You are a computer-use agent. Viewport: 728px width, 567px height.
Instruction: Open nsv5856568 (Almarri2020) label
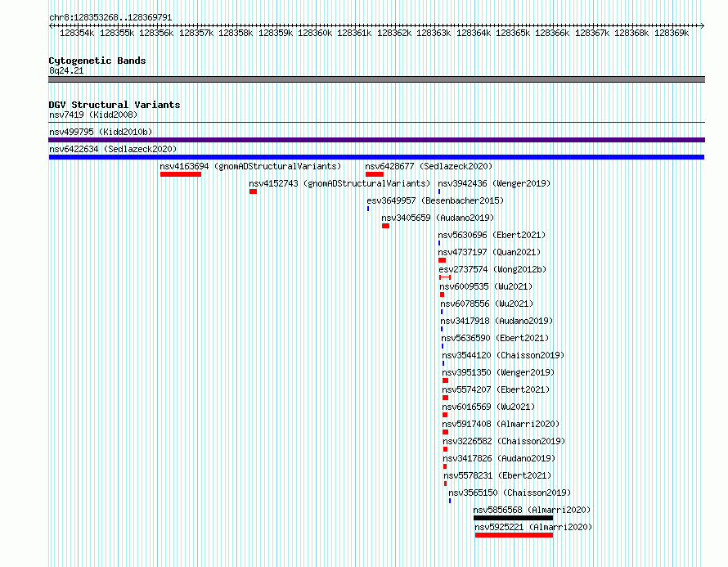pyautogui.click(x=532, y=510)
